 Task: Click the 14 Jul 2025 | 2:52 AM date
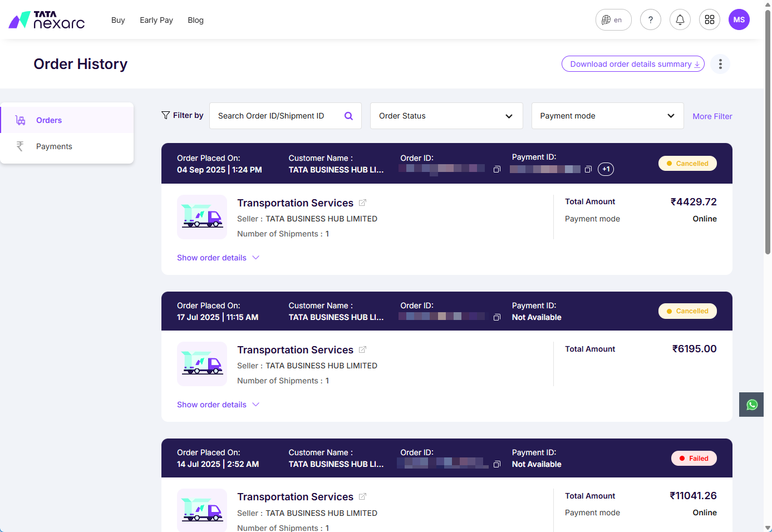pos(218,464)
